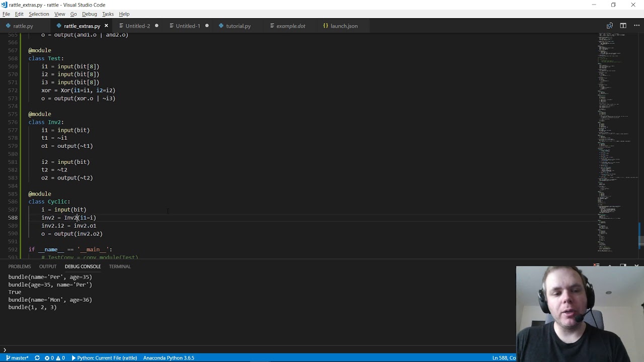Open the editor More Actions ellipsis
The image size is (644, 362).
(636, 26)
